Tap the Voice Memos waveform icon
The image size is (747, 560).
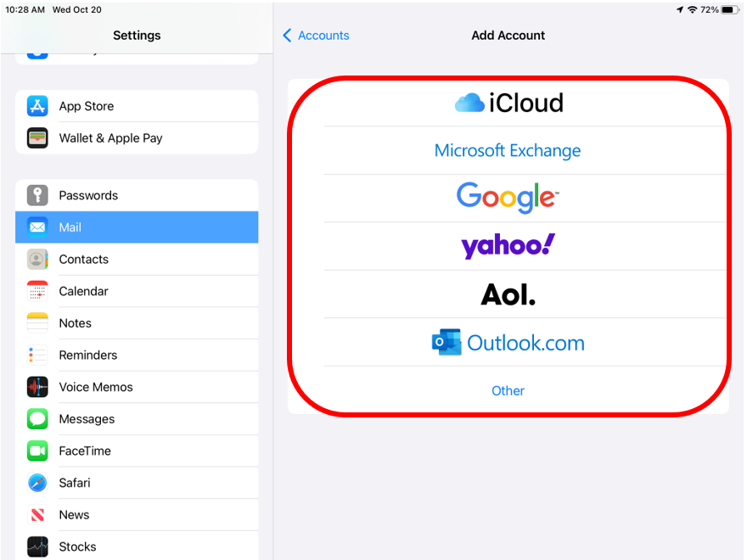pos(37,387)
